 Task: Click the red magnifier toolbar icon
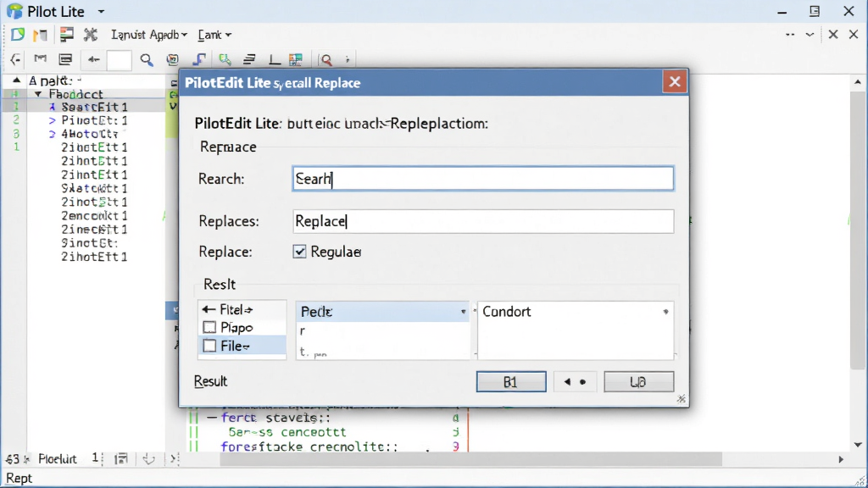pyautogui.click(x=326, y=60)
